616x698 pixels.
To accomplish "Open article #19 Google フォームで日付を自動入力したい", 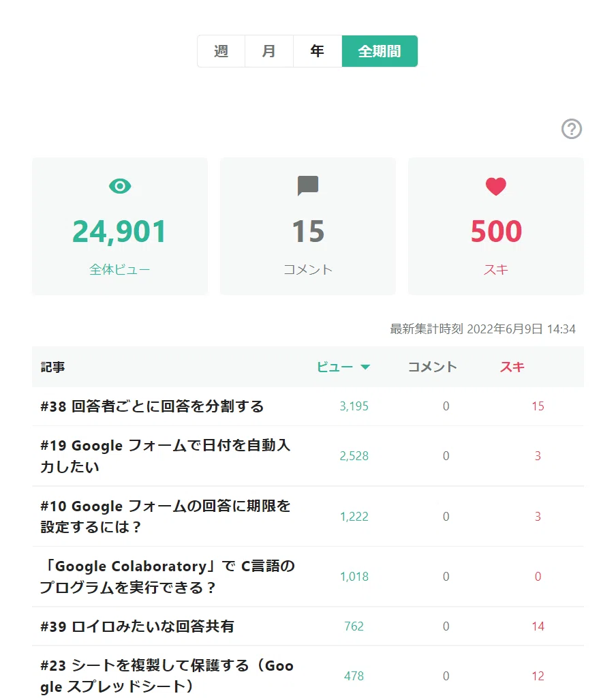I will click(165, 456).
